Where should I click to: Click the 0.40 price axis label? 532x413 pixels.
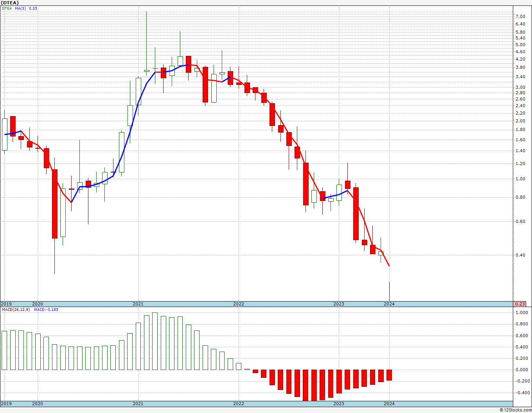coord(520,255)
